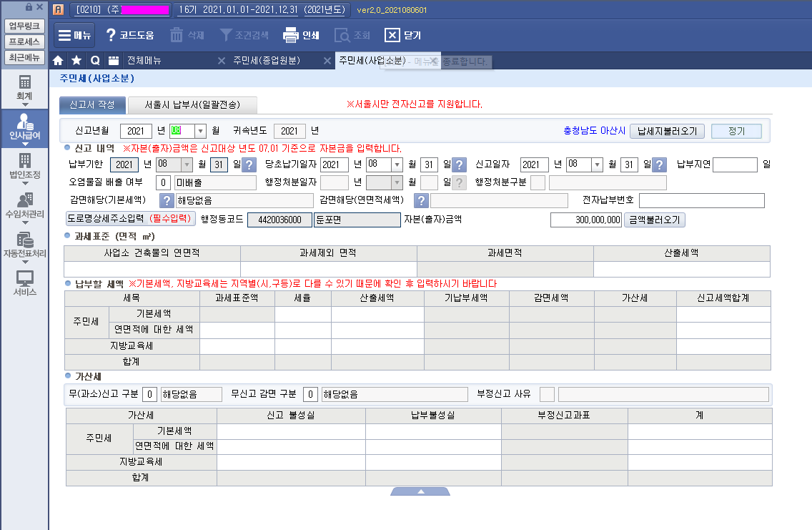Image resolution: width=812 pixels, height=530 pixels.
Task: Expand the 신고년월 month dropdown
Action: click(x=200, y=131)
